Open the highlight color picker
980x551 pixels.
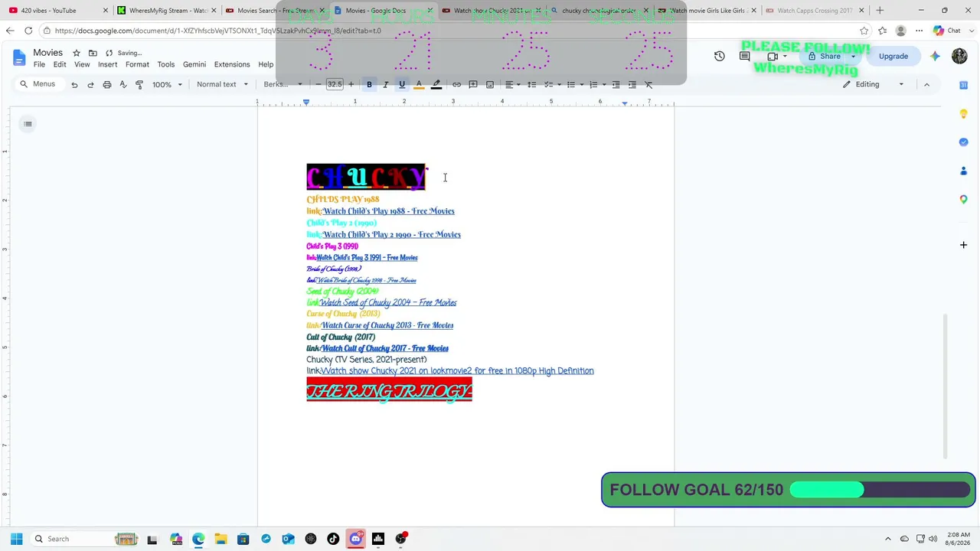click(x=436, y=84)
